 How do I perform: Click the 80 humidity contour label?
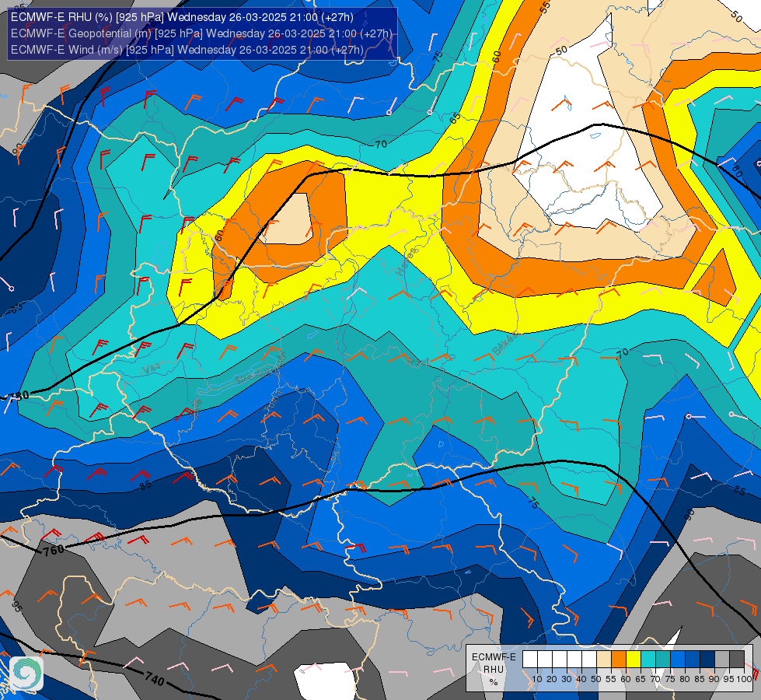pyautogui.click(x=737, y=171)
